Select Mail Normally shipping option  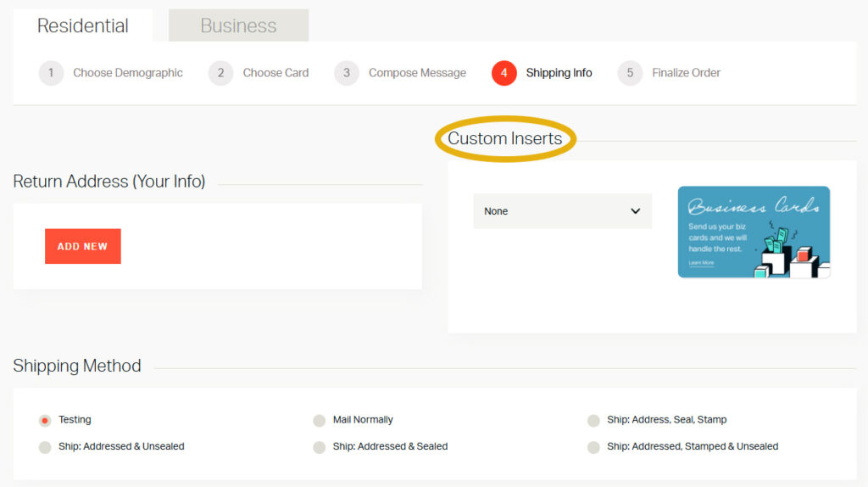point(320,421)
